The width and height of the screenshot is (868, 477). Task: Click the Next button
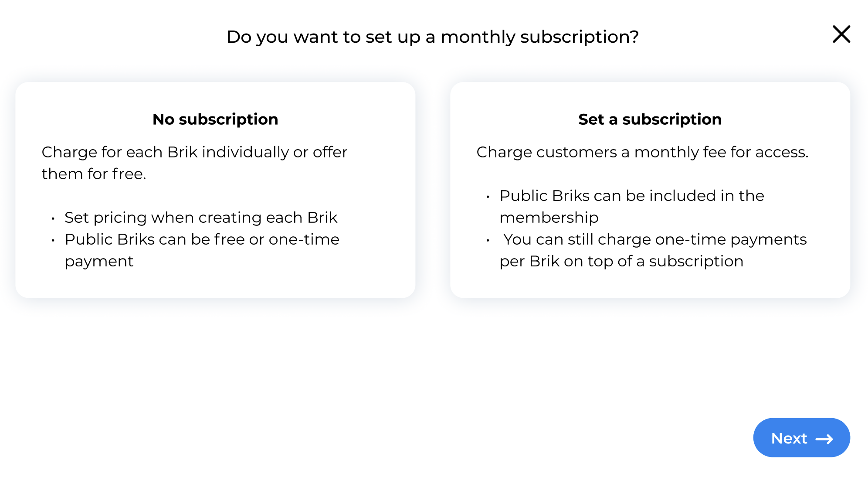[801, 438]
